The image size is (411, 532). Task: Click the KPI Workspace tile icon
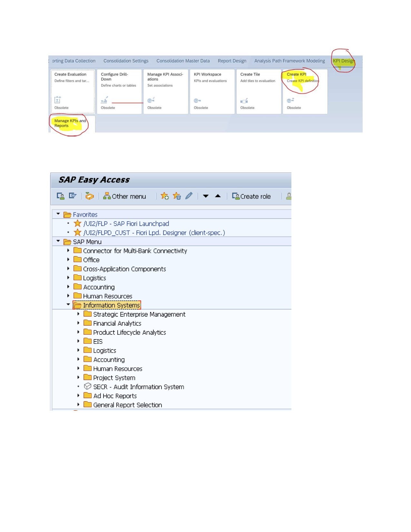coord(197,101)
